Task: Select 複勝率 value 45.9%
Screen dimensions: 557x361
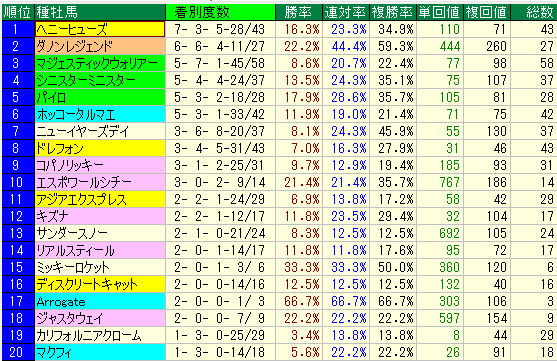Action: click(396, 131)
